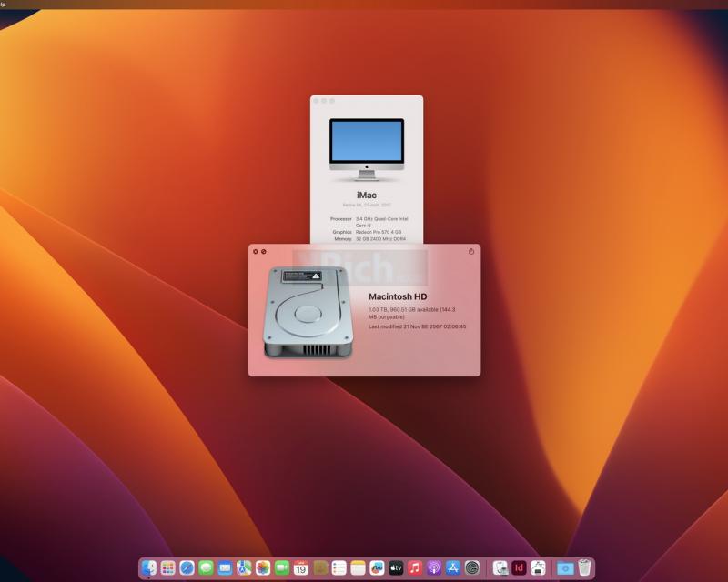Launch Adobe InDesign from the Dock
This screenshot has width=728, height=582.
pos(519,567)
